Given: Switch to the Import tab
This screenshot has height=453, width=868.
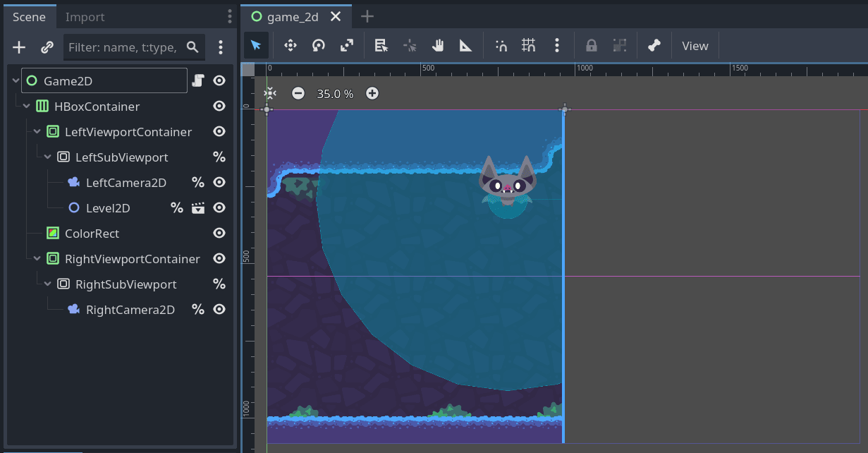Looking at the screenshot, I should coord(85,17).
